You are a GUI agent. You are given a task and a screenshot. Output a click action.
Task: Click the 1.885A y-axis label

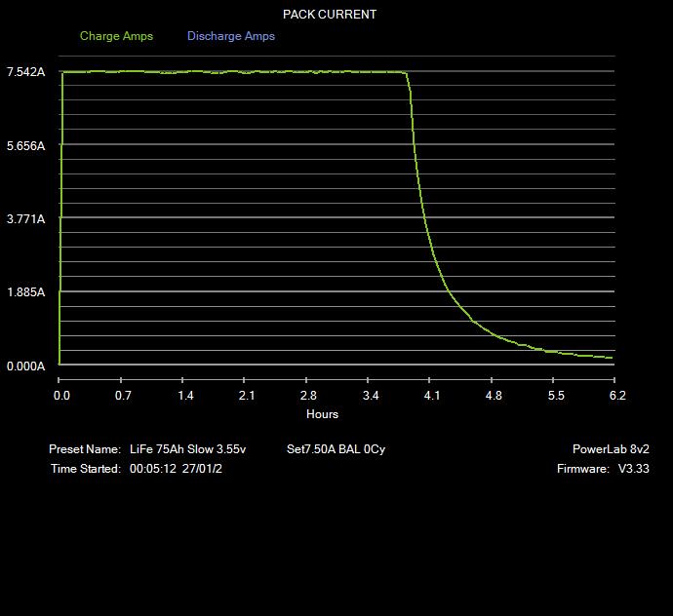[25, 292]
